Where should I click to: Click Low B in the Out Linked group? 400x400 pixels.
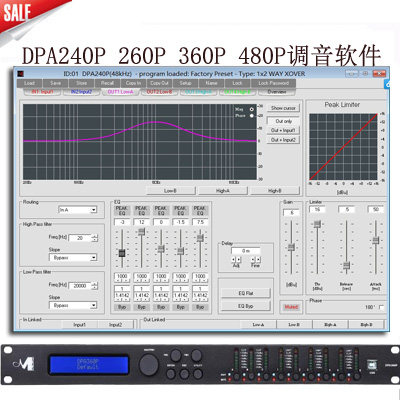294,325
